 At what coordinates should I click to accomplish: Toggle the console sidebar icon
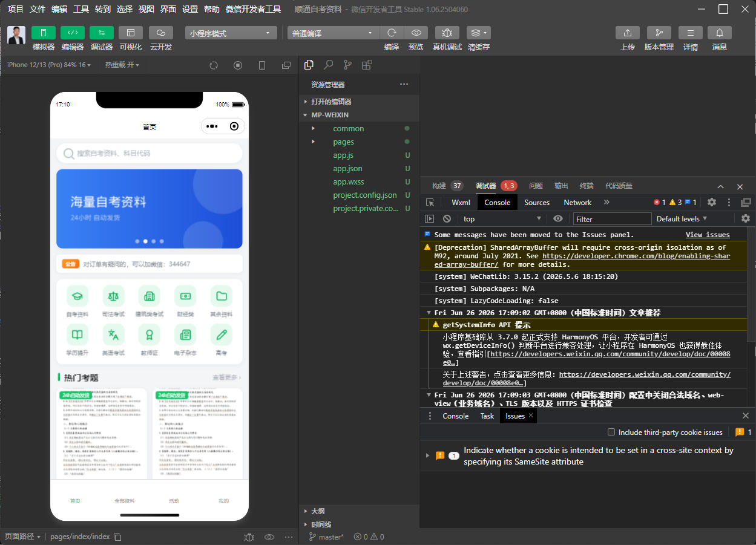tap(430, 218)
